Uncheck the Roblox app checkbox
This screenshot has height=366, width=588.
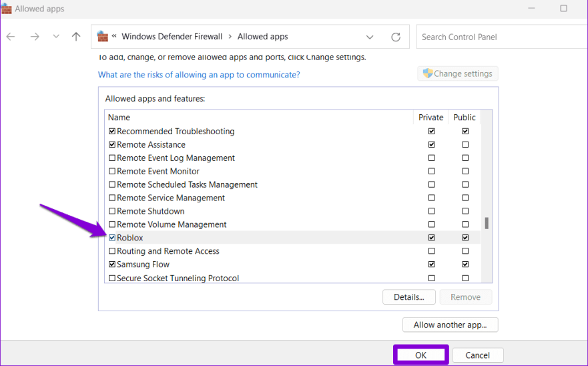(x=112, y=238)
